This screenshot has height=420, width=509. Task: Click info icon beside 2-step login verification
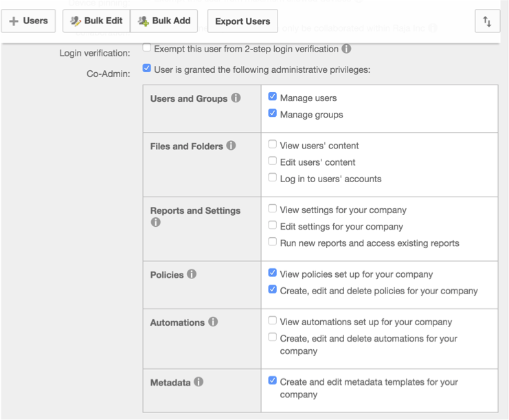(x=347, y=49)
